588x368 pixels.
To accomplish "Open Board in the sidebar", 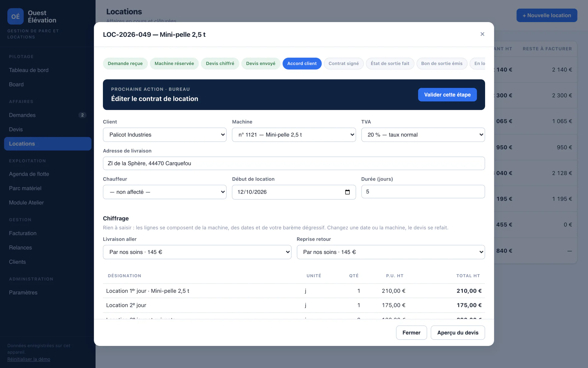I will click(x=47, y=84).
